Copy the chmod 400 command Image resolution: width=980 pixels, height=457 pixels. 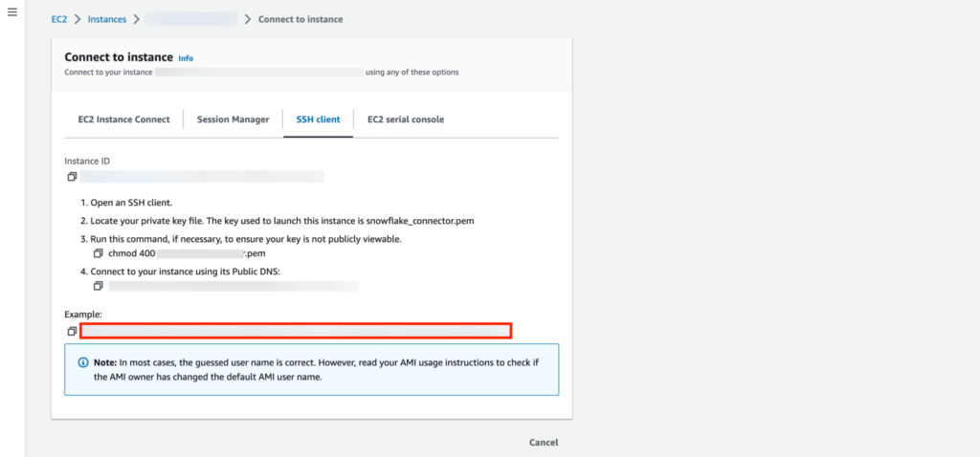pyautogui.click(x=98, y=253)
